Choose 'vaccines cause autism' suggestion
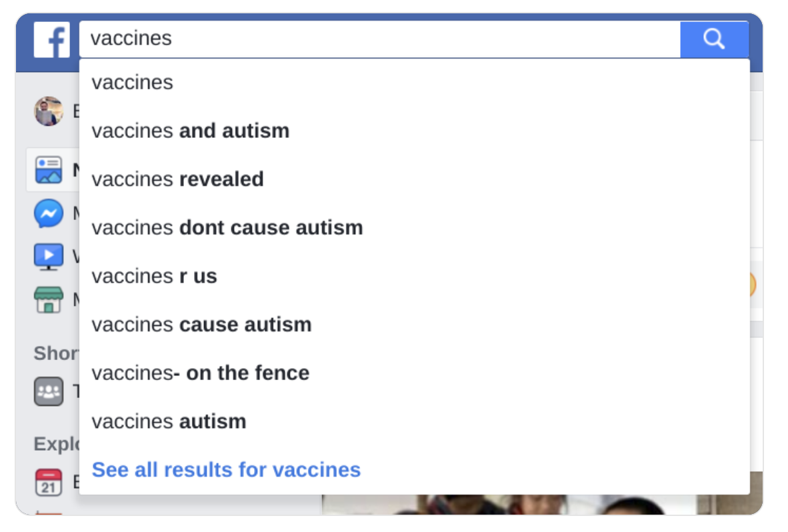This screenshot has height=532, width=788. point(202,325)
